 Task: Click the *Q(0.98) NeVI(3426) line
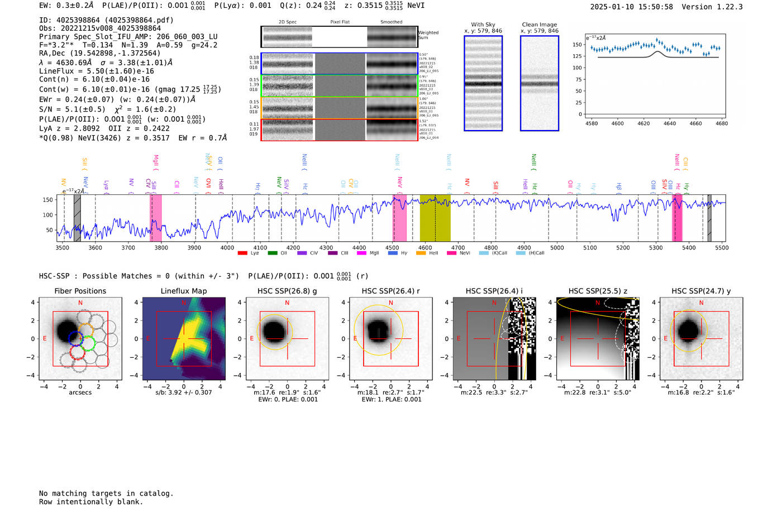[x=133, y=138]
